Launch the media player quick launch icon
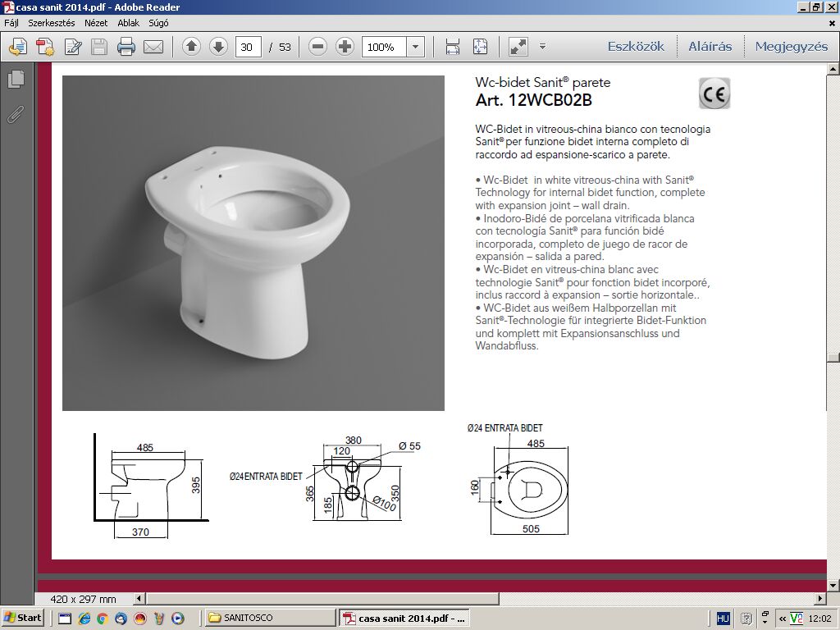This screenshot has width=840, height=630. point(177,619)
